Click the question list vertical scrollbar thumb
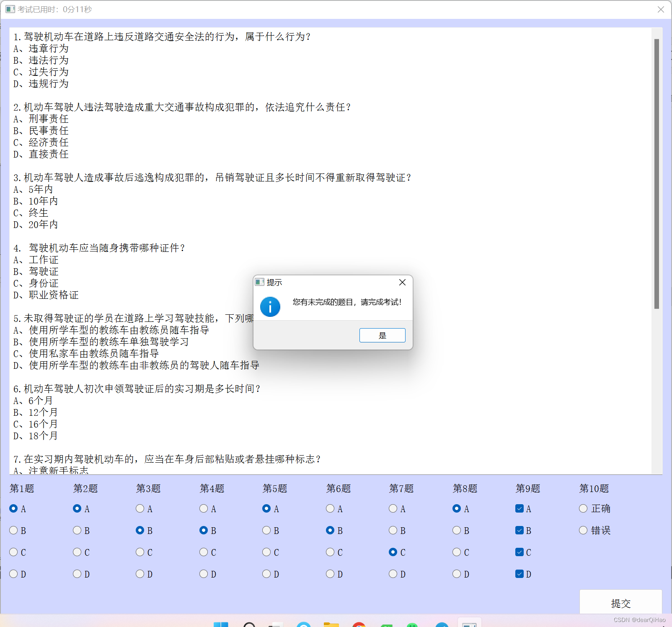 656,174
